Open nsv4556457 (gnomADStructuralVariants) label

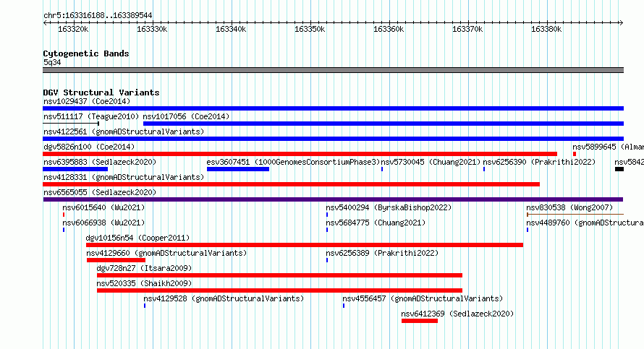(423, 298)
